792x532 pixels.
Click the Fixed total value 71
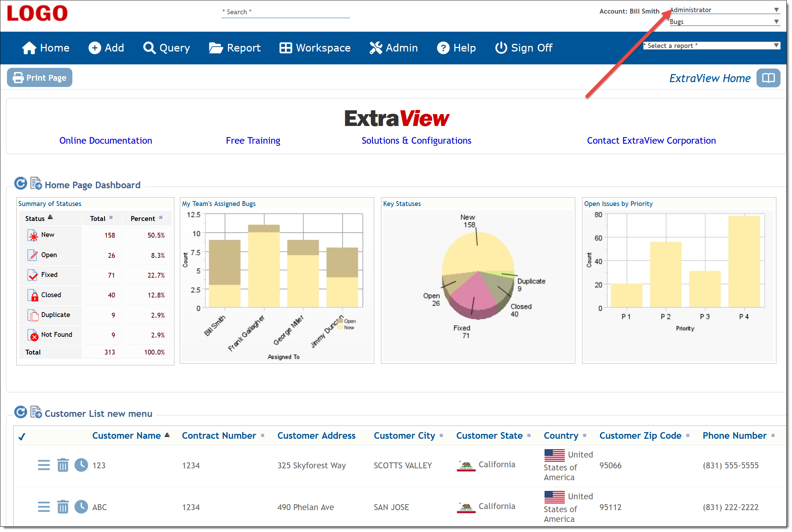pos(111,276)
